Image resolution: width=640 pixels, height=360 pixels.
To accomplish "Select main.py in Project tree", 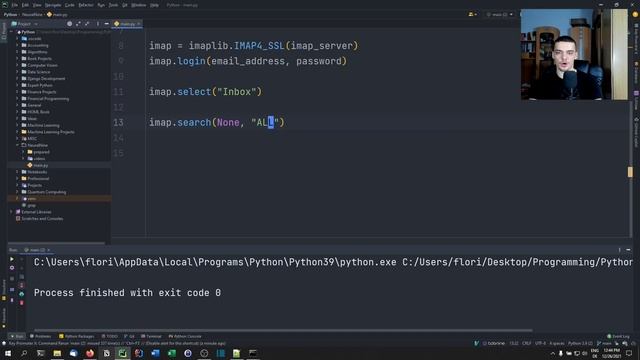I will pos(40,165).
